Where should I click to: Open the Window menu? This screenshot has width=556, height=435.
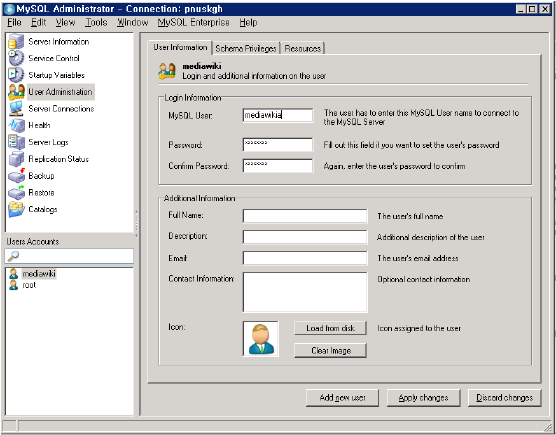pos(133,22)
